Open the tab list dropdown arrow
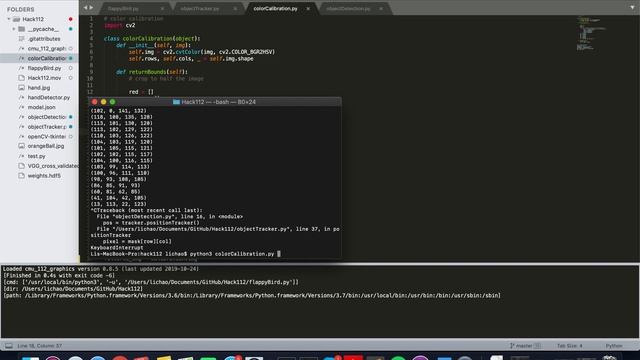 (632, 8)
